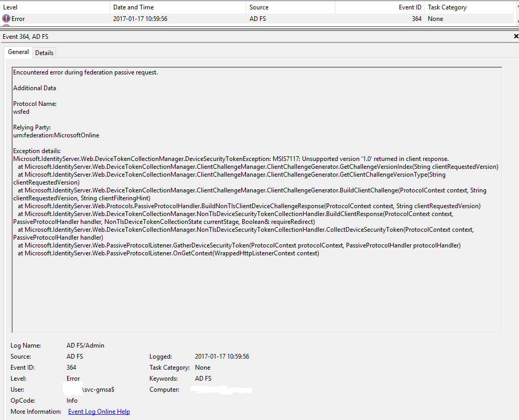
Task: Click the OpCode value 'Info'
Action: (x=72, y=401)
